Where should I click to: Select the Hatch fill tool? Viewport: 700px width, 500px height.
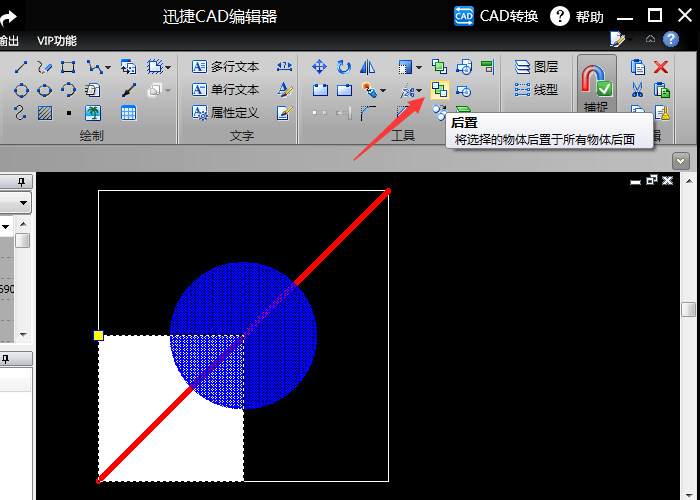(x=45, y=113)
